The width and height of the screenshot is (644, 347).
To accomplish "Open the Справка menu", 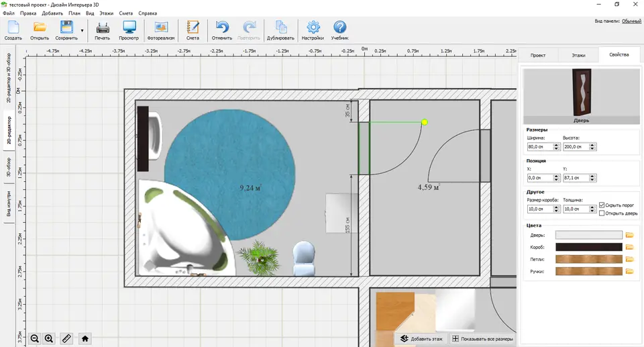I will click(148, 13).
